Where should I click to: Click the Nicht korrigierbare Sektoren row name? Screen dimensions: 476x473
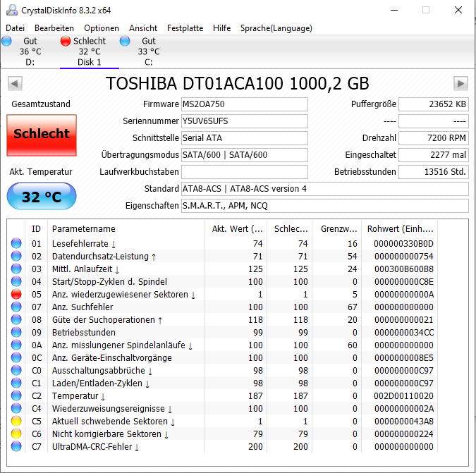click(x=110, y=434)
